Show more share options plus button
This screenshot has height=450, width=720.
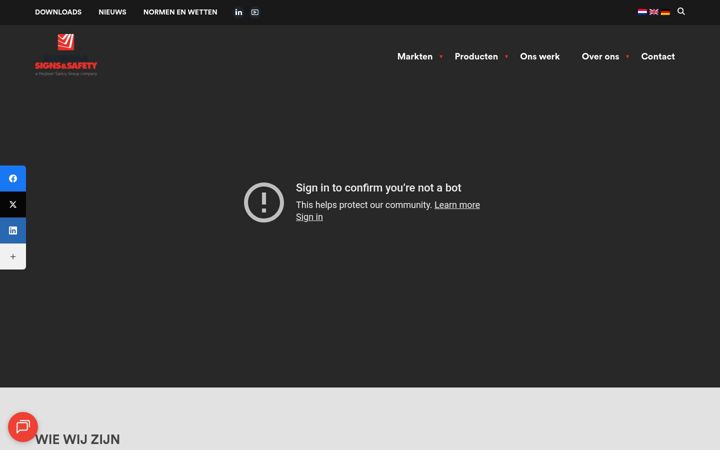[x=13, y=256]
